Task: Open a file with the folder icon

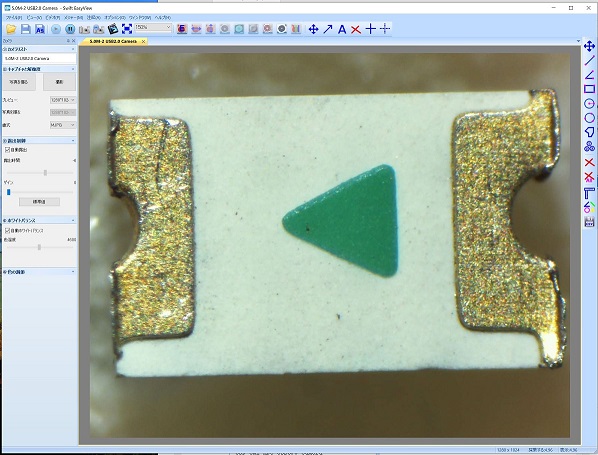Action: pyautogui.click(x=11, y=29)
